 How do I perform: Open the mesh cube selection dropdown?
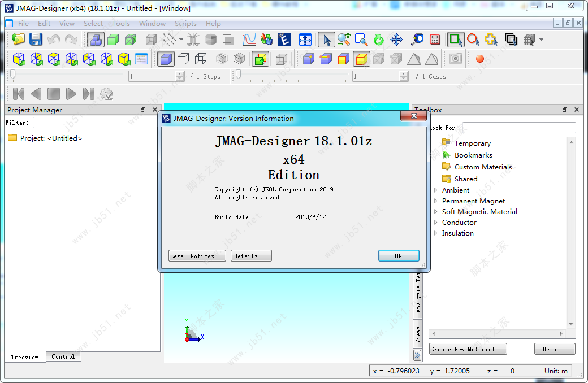click(541, 40)
